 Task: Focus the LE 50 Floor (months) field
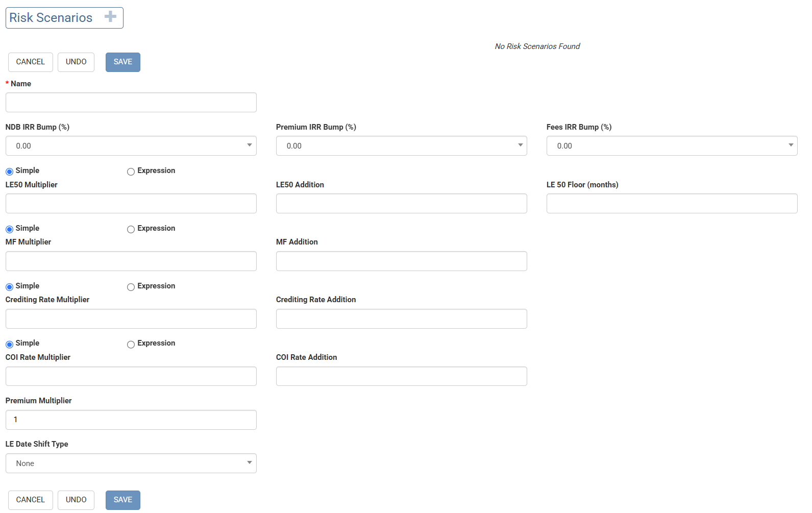click(672, 204)
